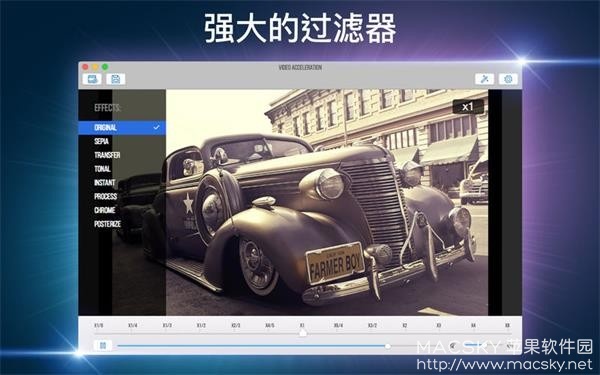600x375 pixels.
Task: Click the volume speaker icon near the bottom right
Action: tap(453, 346)
